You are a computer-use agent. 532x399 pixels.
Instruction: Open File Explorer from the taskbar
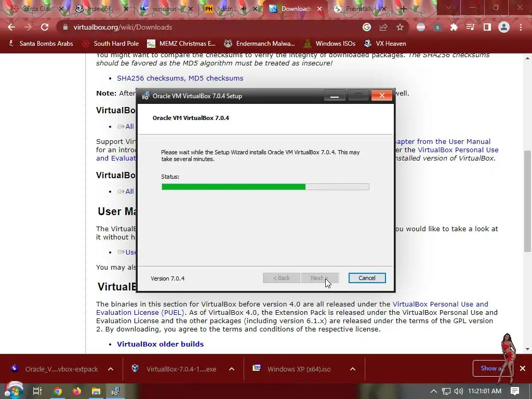click(x=96, y=391)
